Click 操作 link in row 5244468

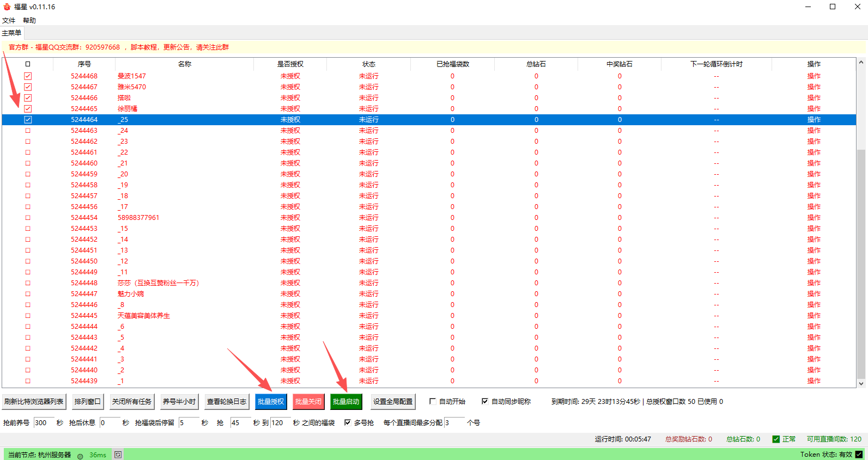point(814,76)
